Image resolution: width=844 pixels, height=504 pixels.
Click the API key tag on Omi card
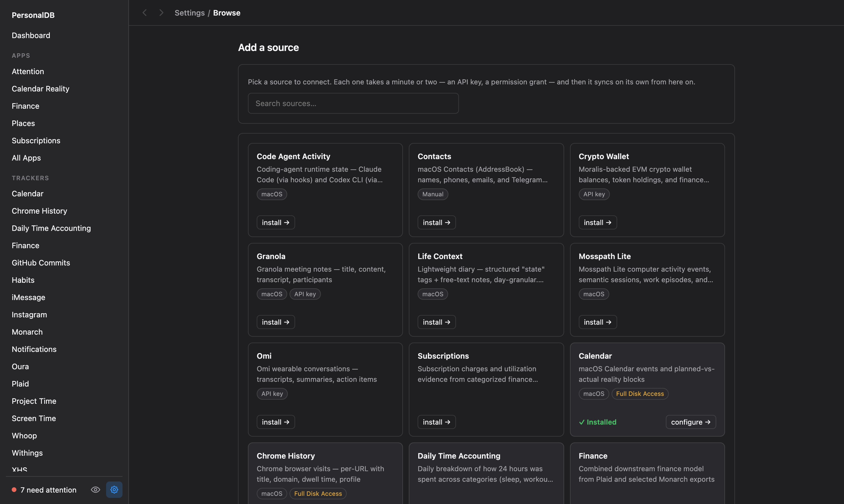(272, 394)
